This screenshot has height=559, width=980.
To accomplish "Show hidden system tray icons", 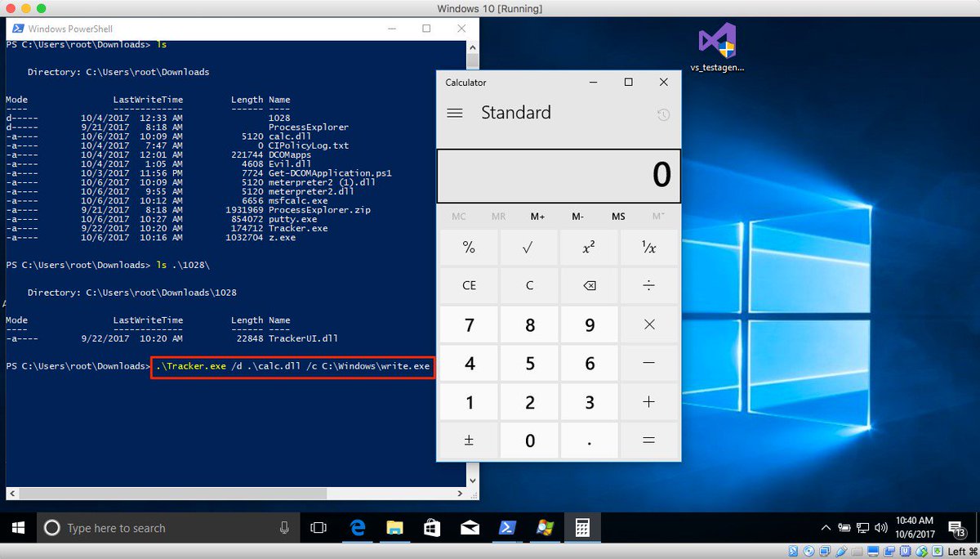I will [826, 528].
